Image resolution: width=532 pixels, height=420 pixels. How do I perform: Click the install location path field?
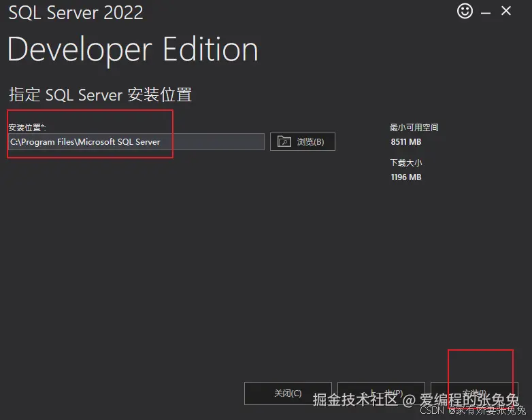pyautogui.click(x=136, y=141)
